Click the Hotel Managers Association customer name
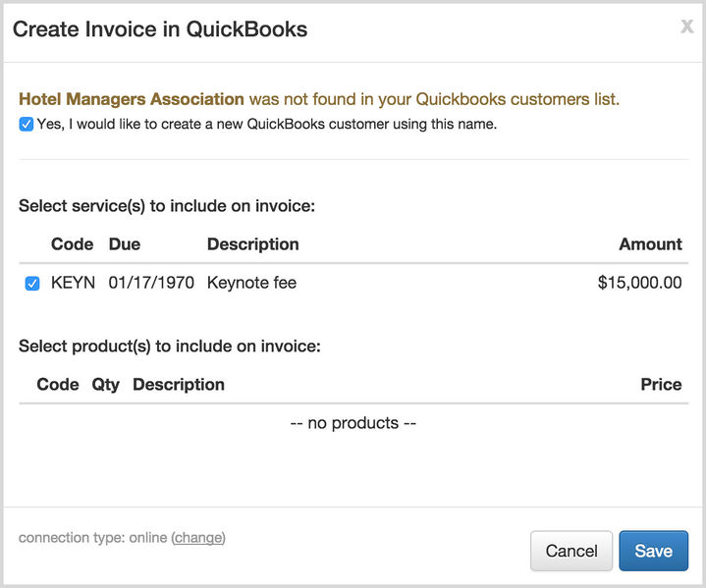 click(x=132, y=99)
